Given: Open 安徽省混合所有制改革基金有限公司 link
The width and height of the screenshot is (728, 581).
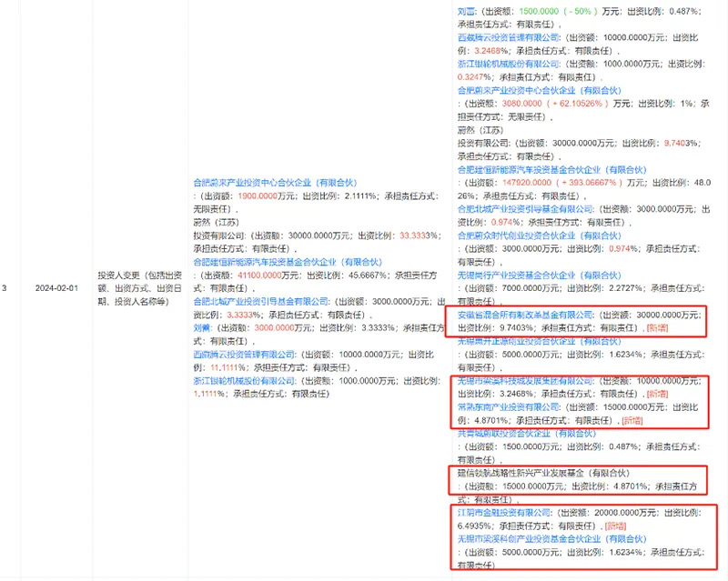Looking at the screenshot, I should point(525,316).
